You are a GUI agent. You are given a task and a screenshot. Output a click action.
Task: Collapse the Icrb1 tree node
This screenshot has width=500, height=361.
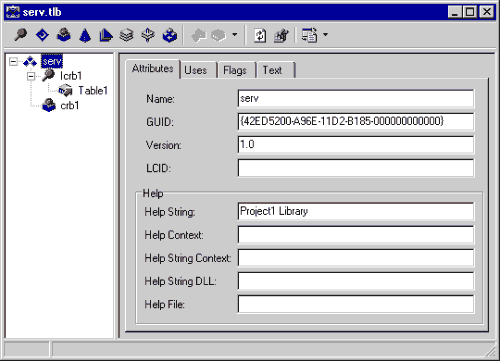click(x=31, y=76)
